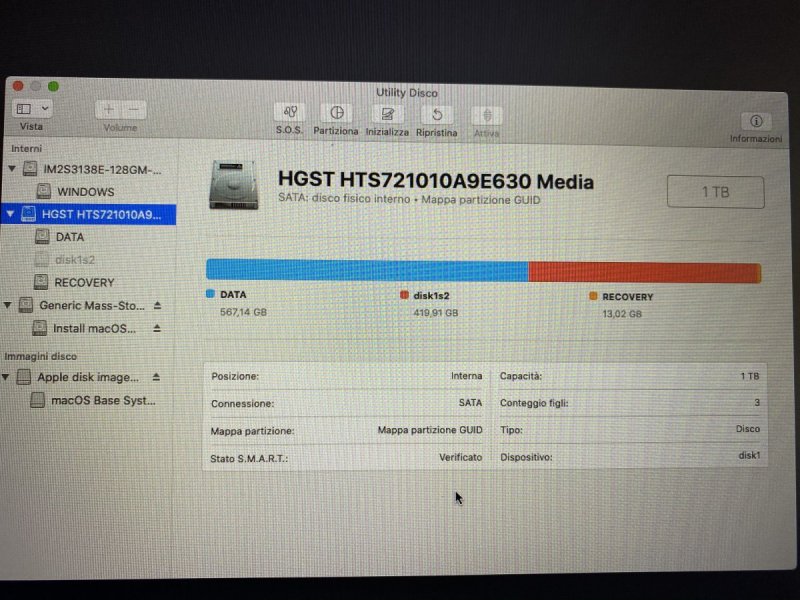
Task: Click the Tipo Disco value
Action: (747, 429)
